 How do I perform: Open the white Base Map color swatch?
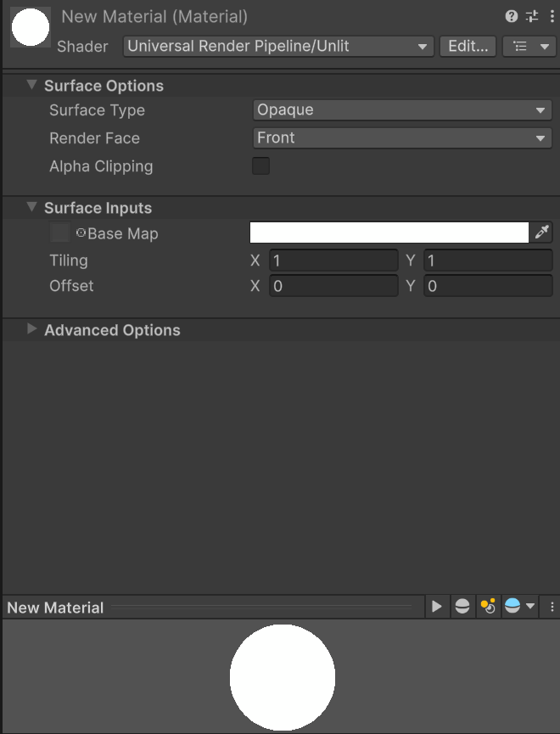389,233
